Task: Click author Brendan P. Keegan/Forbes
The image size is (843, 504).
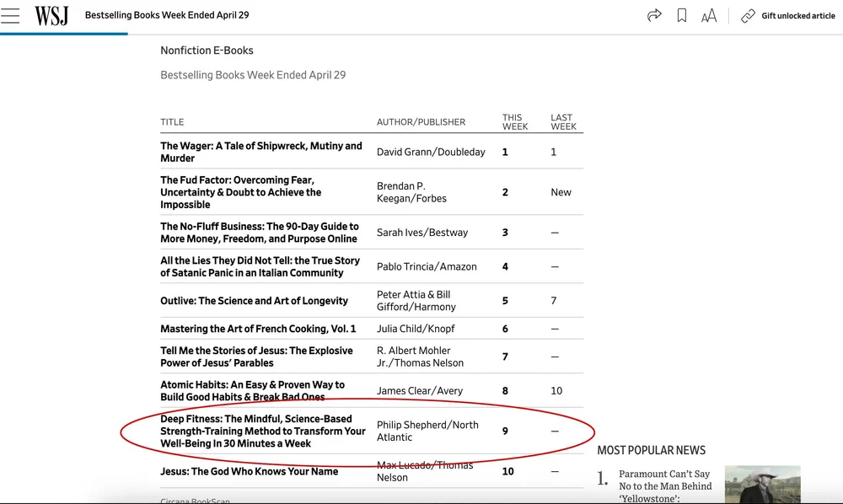Action: pos(411,192)
